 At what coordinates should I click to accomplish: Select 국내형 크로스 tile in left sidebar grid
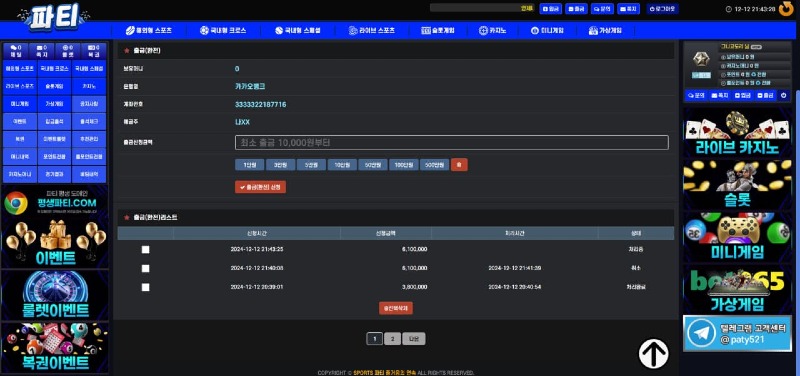(55, 68)
